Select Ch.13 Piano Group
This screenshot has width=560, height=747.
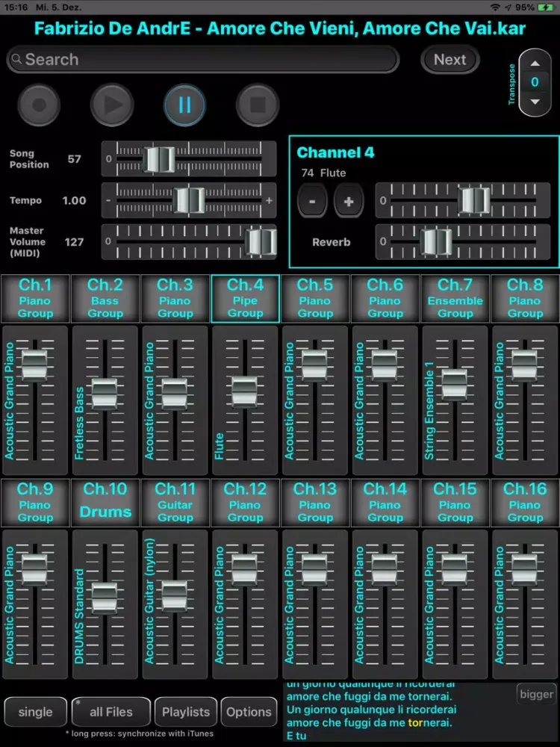(x=315, y=503)
